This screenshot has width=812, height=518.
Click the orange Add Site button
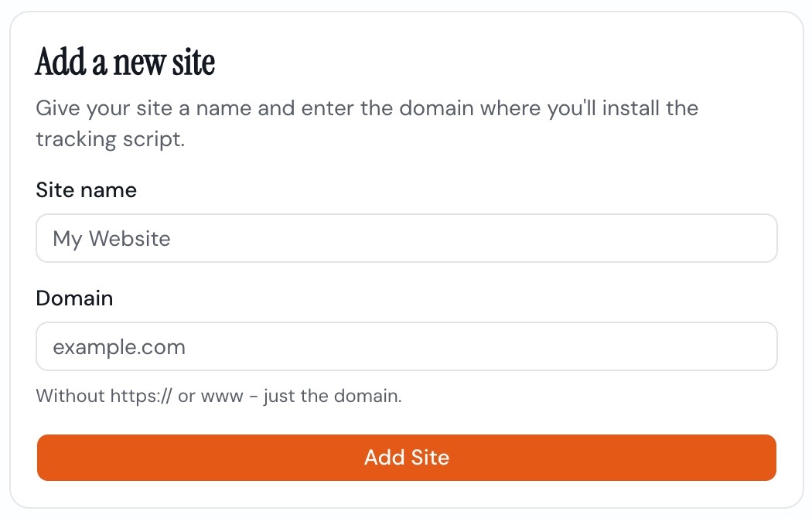pyautogui.click(x=406, y=458)
